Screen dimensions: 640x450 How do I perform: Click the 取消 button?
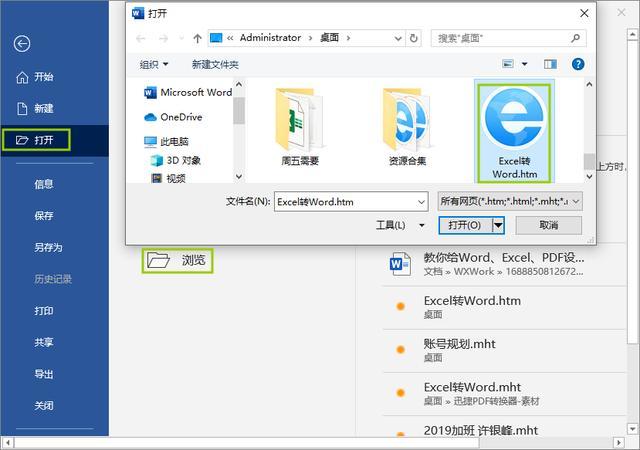[549, 225]
